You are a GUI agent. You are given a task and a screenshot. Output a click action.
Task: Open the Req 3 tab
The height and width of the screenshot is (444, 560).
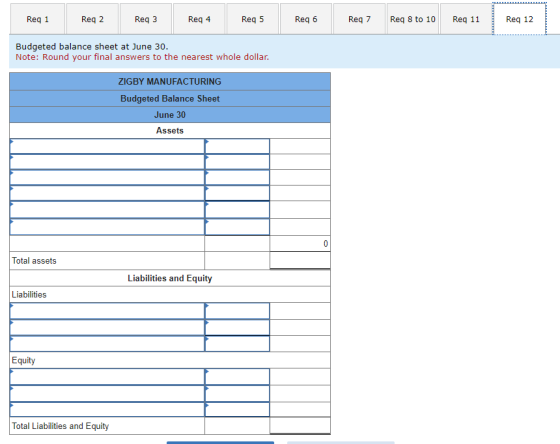click(x=146, y=19)
